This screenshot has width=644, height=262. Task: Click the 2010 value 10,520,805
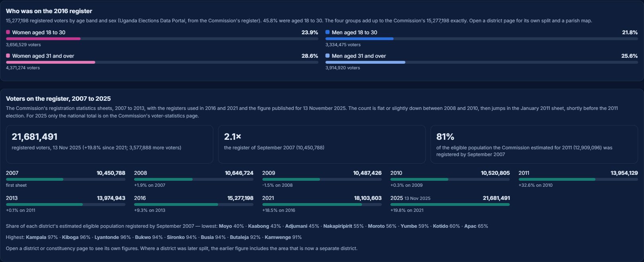pos(496,173)
